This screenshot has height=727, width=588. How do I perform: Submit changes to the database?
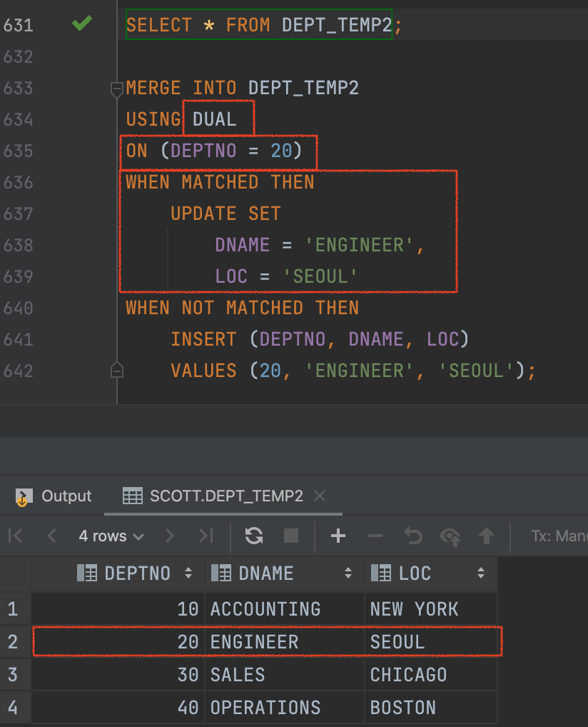tap(487, 536)
